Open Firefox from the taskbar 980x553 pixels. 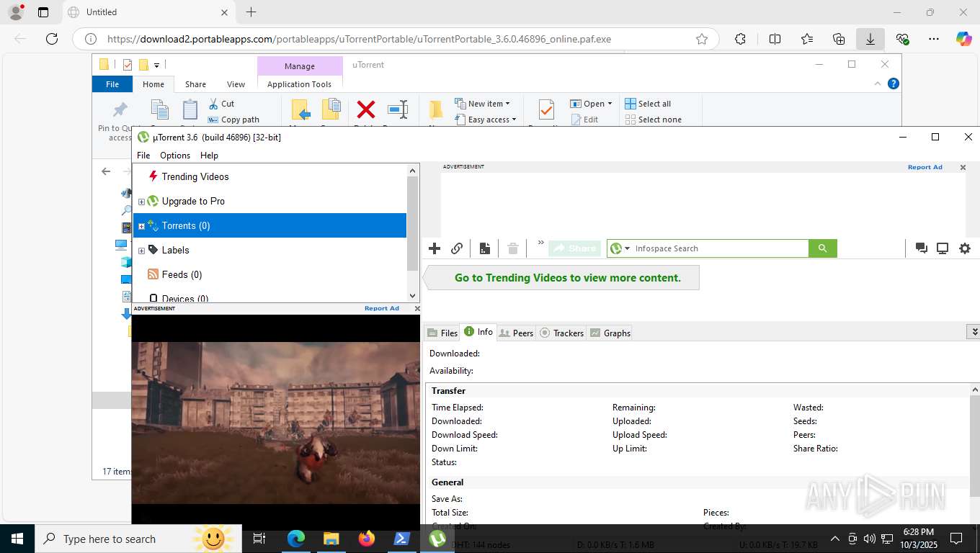367,539
